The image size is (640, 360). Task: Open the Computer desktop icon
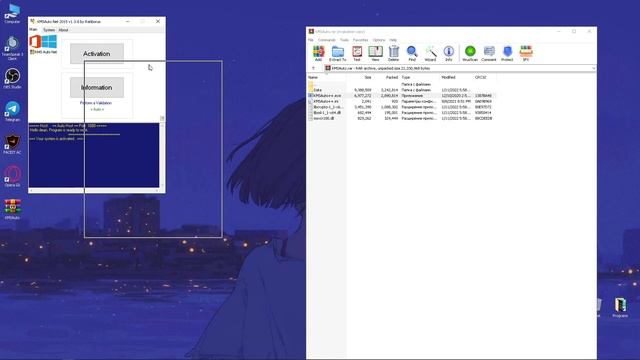(12, 13)
